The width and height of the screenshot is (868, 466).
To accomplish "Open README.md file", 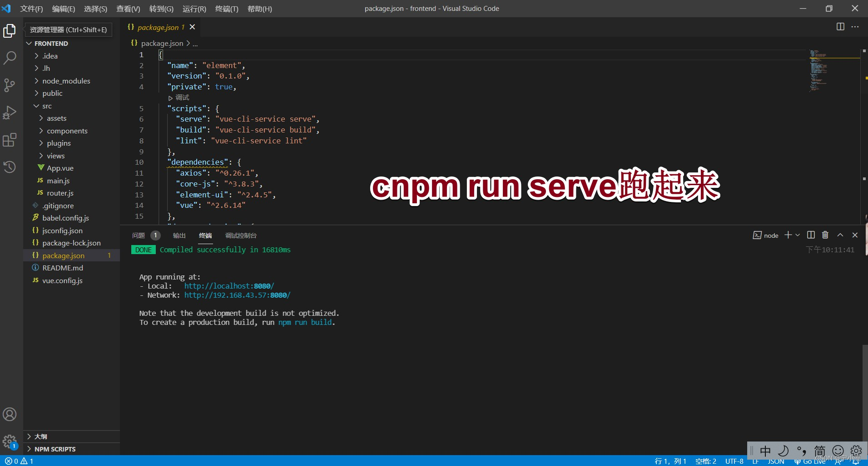I will click(x=72, y=268).
